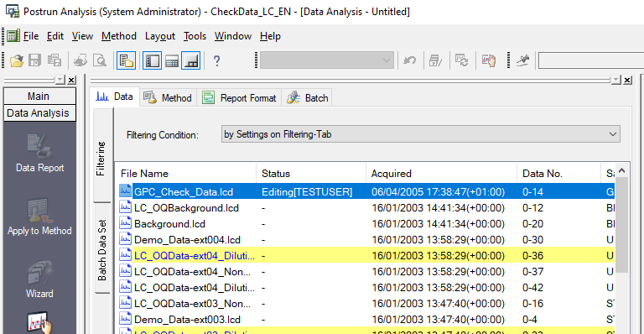Launch the Wizard from sidebar
The width and height of the screenshot is (644, 334).
tap(39, 279)
